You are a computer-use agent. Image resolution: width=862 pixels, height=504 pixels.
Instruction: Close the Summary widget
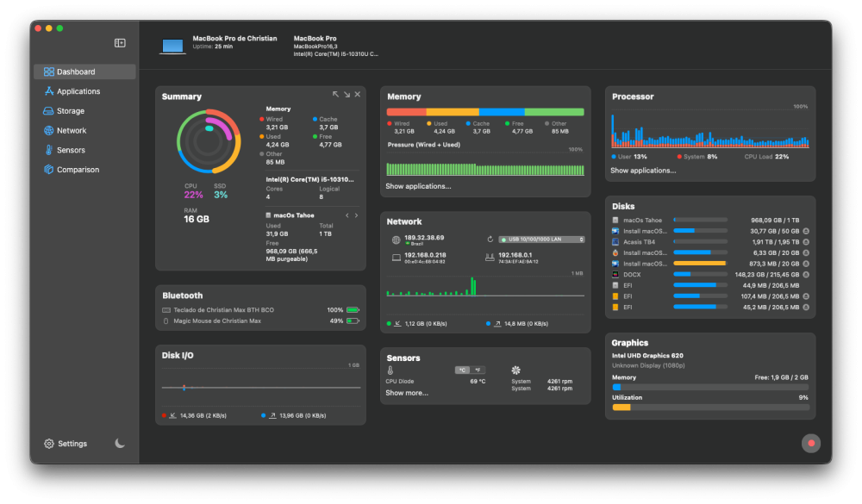click(x=358, y=95)
